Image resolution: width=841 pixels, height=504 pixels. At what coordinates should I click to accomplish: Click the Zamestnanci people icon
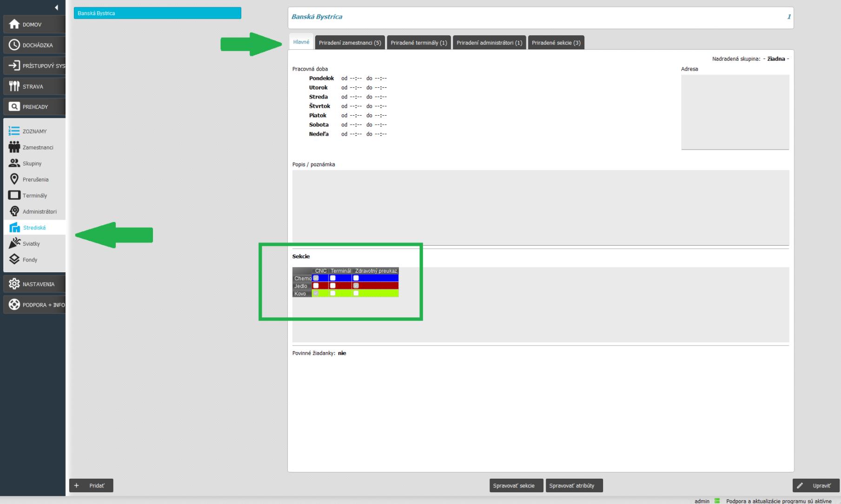click(x=14, y=147)
